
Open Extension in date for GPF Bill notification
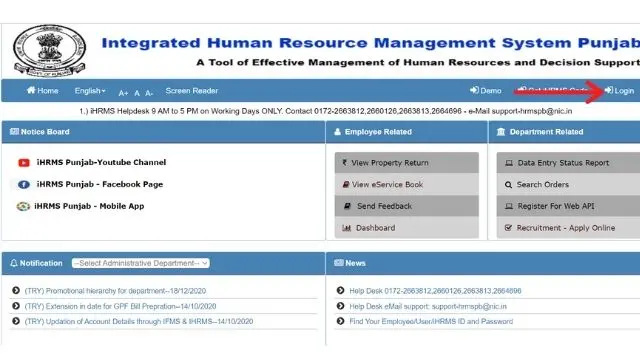(x=120, y=306)
